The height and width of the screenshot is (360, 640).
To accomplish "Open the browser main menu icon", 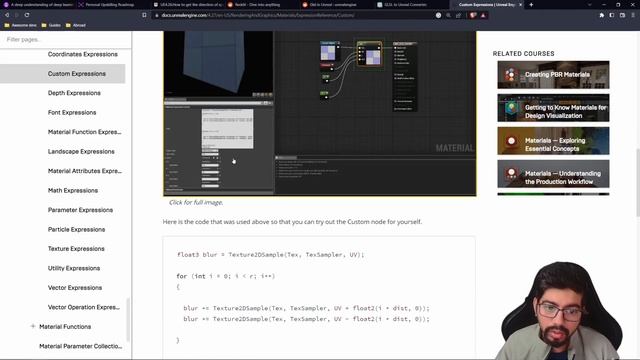I will (x=633, y=15).
